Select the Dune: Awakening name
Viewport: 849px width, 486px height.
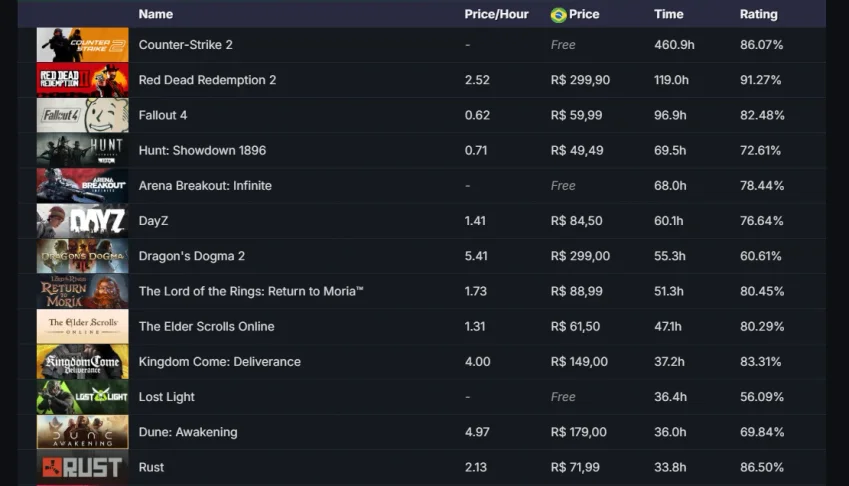coord(188,432)
